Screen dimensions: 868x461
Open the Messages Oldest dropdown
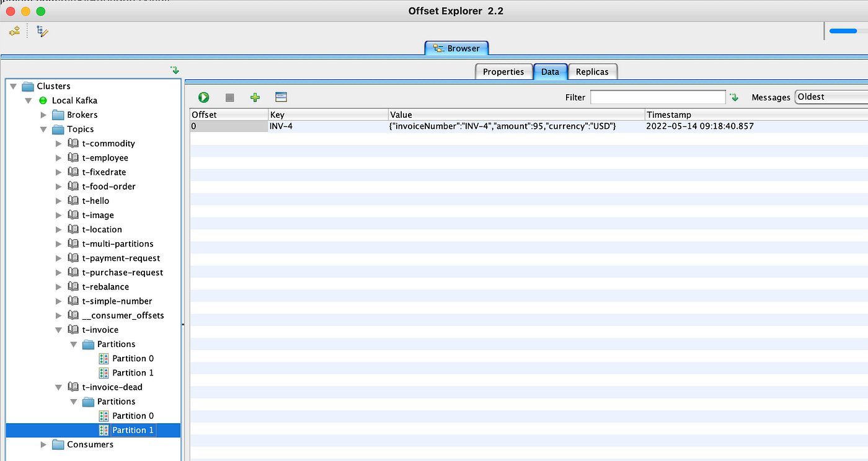point(831,97)
